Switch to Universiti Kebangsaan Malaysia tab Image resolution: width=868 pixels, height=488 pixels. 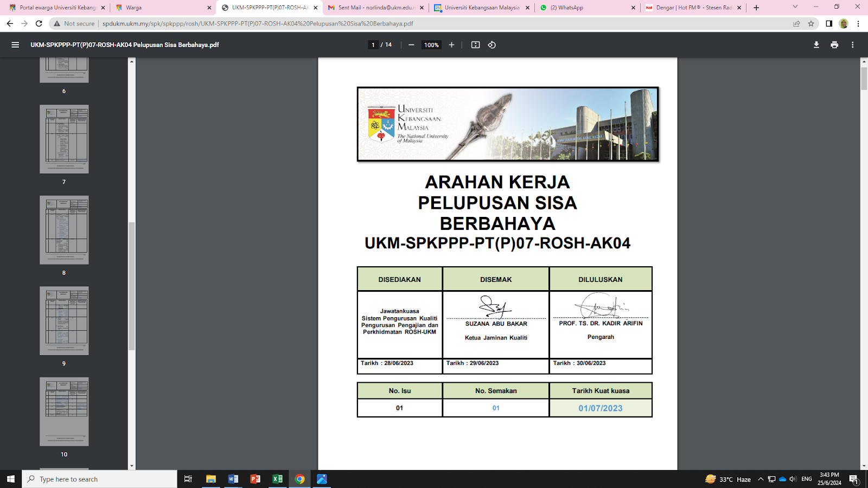pos(482,8)
